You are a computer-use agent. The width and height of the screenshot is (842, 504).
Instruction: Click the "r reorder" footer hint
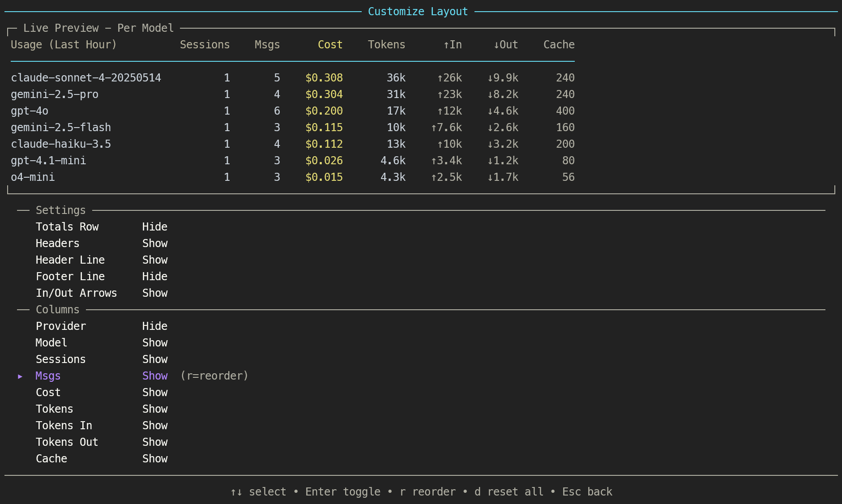[x=428, y=492]
